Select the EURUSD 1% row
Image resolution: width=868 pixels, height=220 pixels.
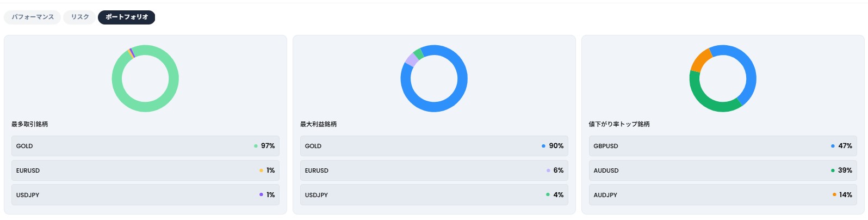point(145,170)
